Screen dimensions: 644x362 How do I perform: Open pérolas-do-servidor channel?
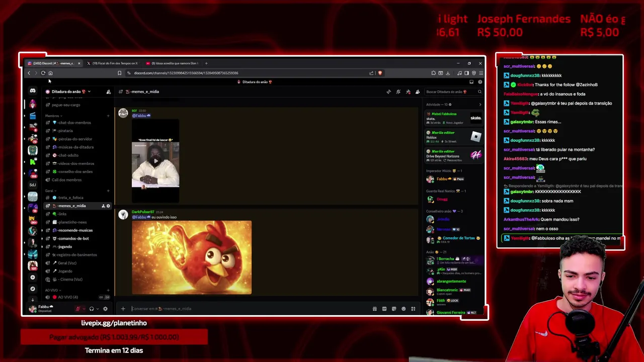pos(77,139)
